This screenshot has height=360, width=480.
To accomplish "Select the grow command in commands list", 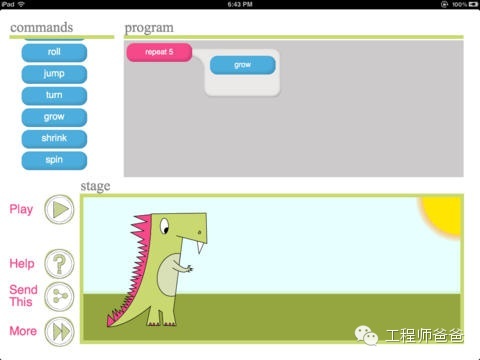I will click(x=54, y=117).
